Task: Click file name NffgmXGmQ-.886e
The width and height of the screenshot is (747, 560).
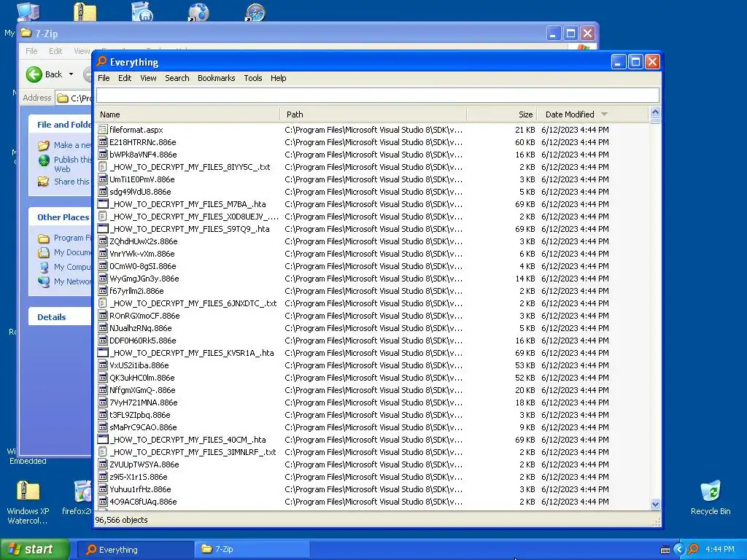Action: [142, 390]
